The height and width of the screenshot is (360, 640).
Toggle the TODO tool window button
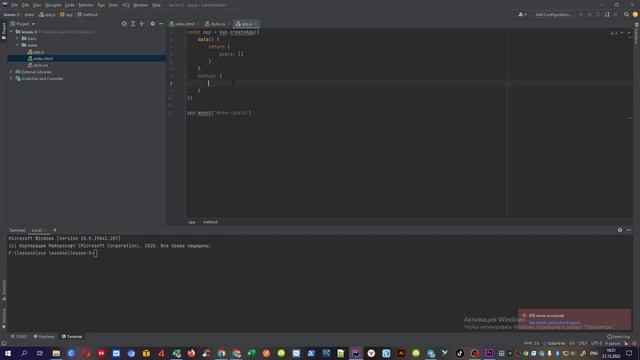point(19,337)
